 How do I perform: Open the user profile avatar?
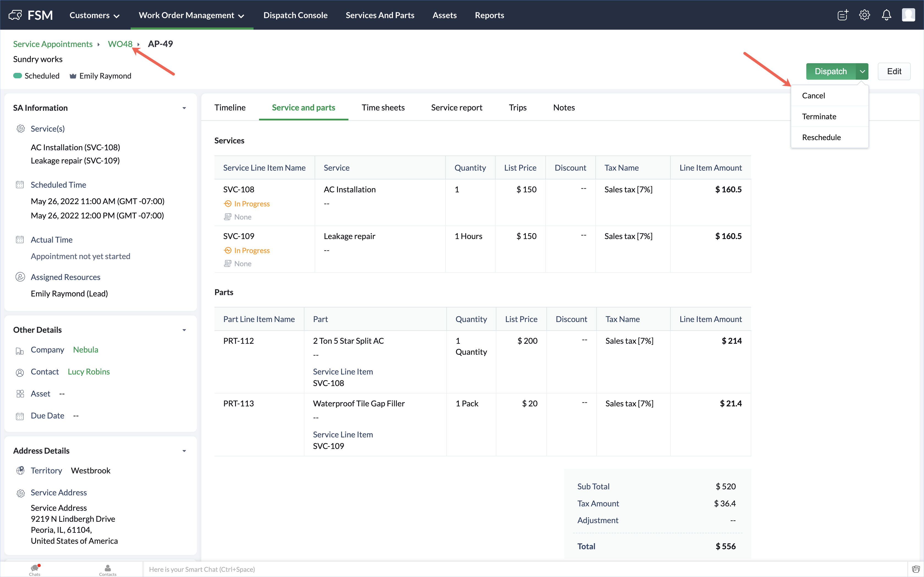908,15
